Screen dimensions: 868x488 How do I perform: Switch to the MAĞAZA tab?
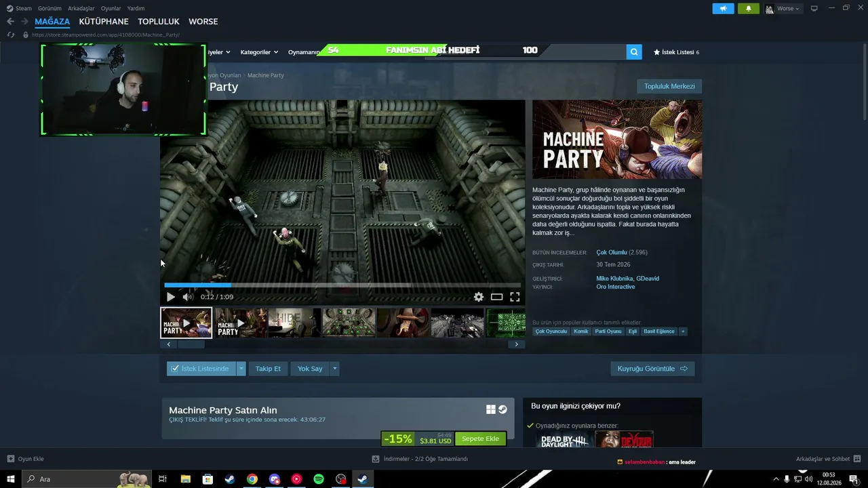coord(52,22)
